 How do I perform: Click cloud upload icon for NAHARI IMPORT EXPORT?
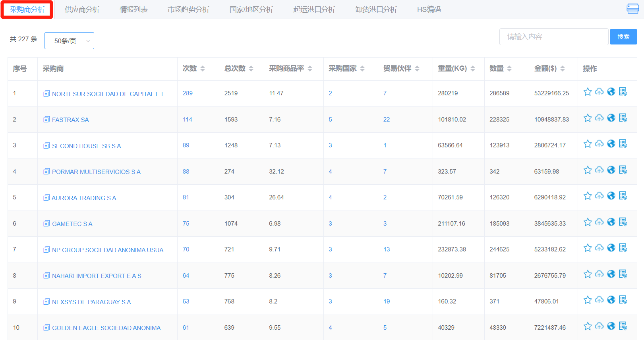[599, 274]
